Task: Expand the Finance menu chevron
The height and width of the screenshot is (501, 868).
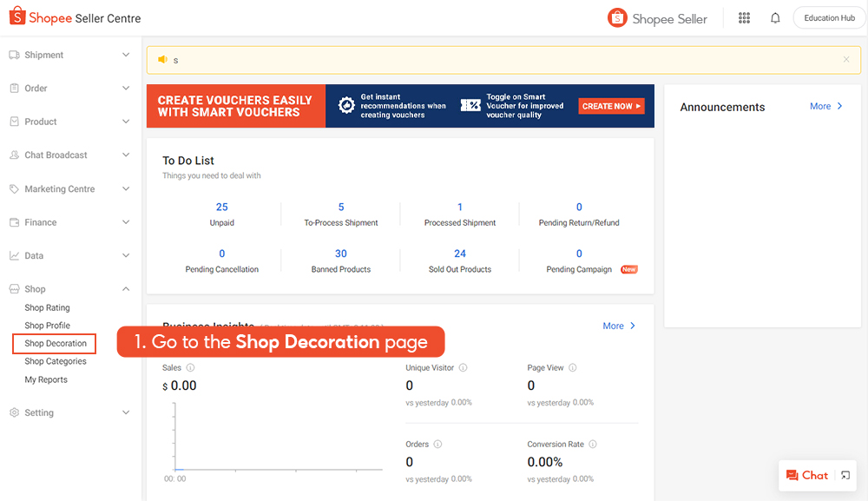Action: (x=126, y=222)
